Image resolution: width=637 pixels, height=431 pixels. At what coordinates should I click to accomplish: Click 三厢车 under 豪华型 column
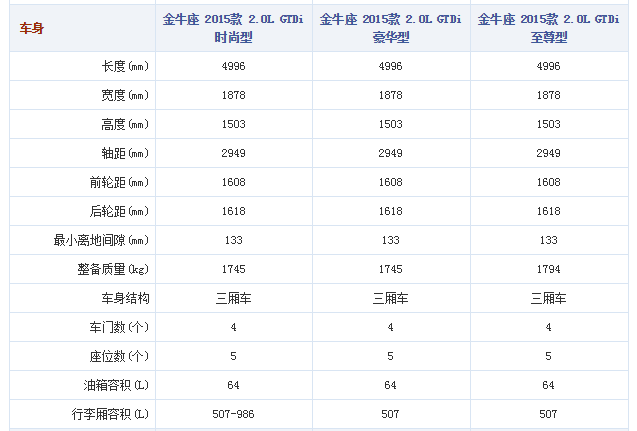[390, 299]
